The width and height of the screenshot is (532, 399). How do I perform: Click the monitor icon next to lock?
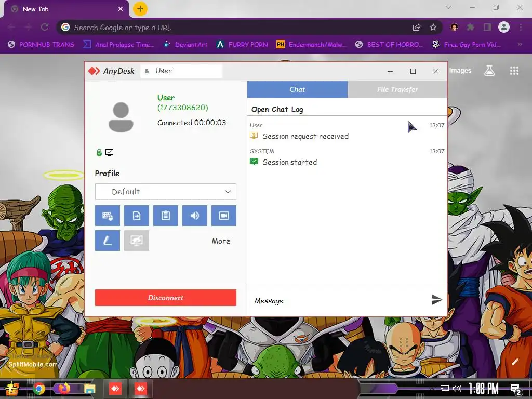109,152
